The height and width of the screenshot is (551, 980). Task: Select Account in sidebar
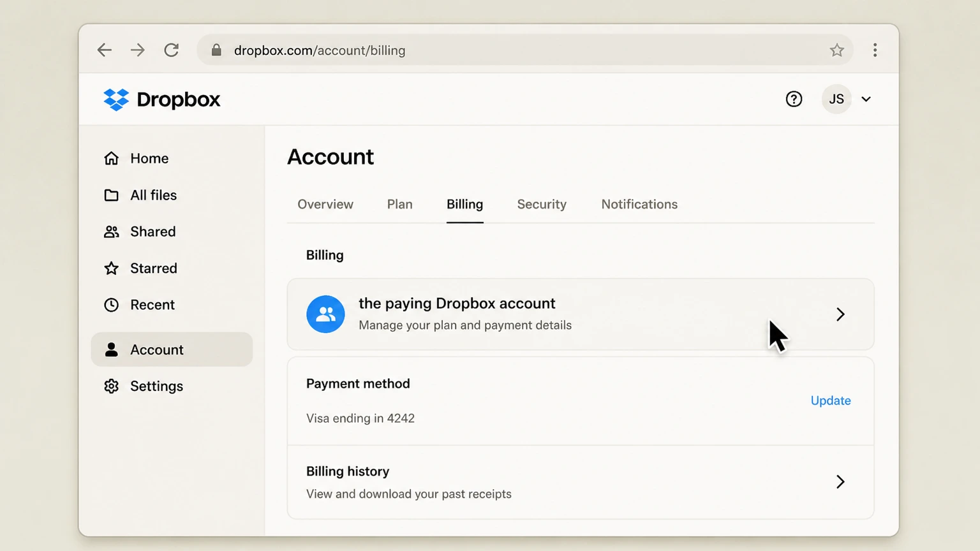(x=172, y=349)
